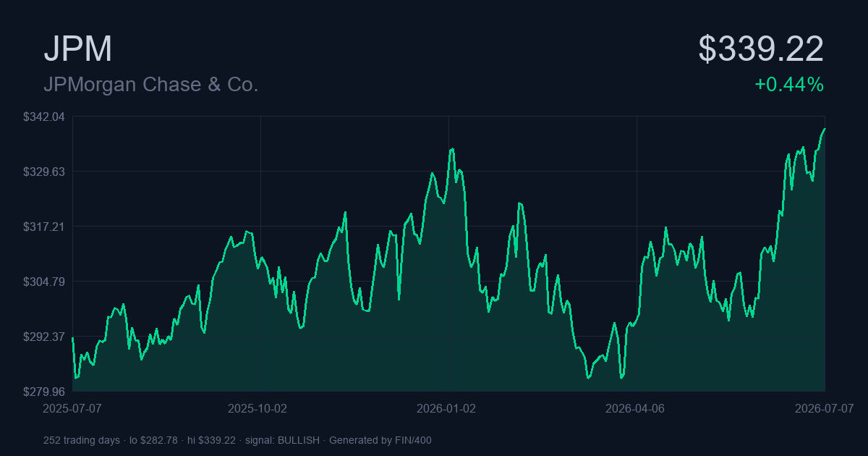The width and height of the screenshot is (868, 456).
Task: Click the 2026-04-06 date label
Action: (x=634, y=408)
